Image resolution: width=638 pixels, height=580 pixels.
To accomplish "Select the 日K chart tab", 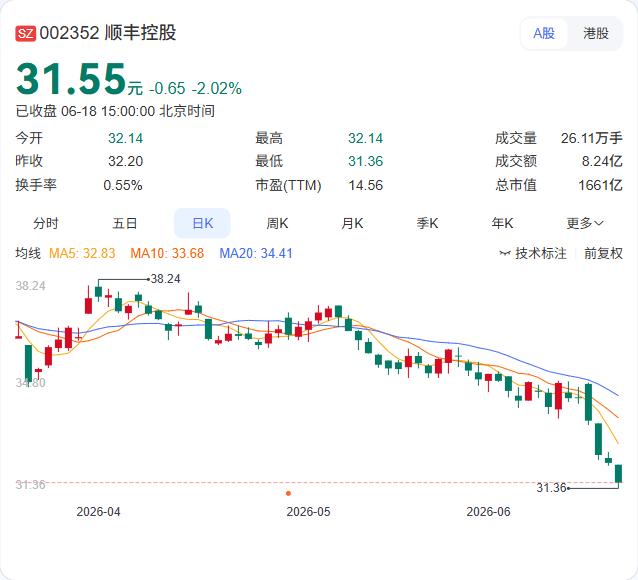I will point(202,223).
